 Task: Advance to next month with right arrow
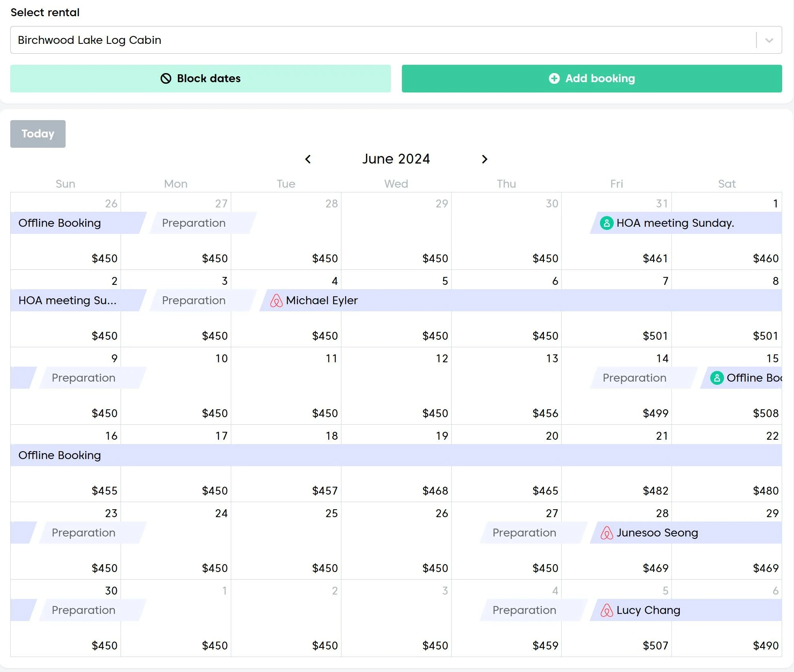(x=485, y=159)
